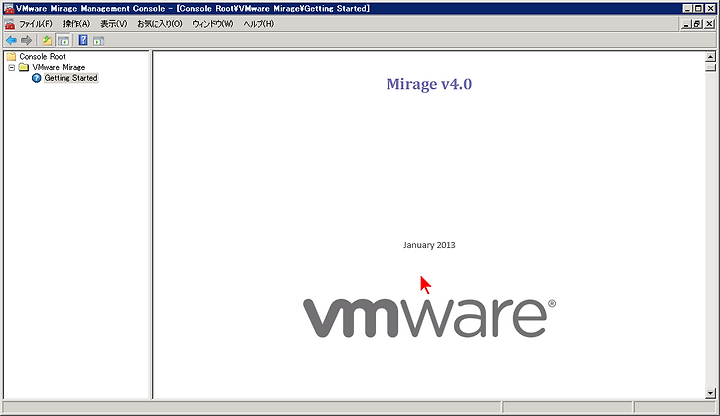Click the MMC document icon in menu bar
720x416 pixels.
(x=10, y=24)
